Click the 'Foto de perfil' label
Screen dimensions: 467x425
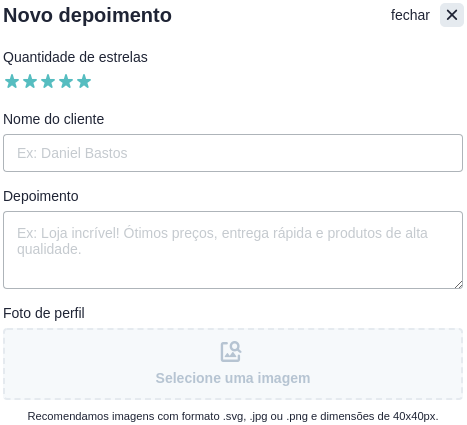(44, 313)
